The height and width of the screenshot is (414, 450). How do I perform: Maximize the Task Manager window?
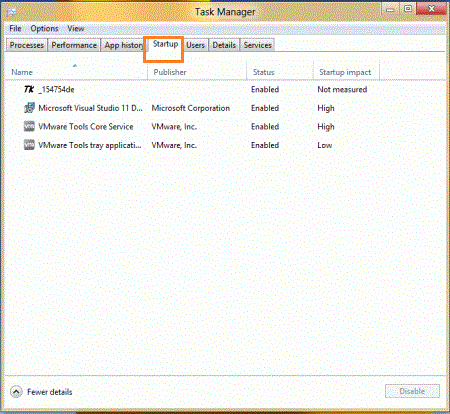[x=408, y=9]
